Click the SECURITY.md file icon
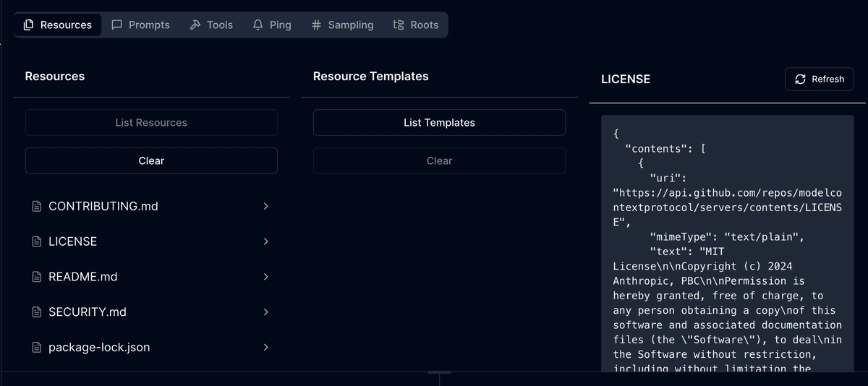The image size is (868, 386). 37,312
